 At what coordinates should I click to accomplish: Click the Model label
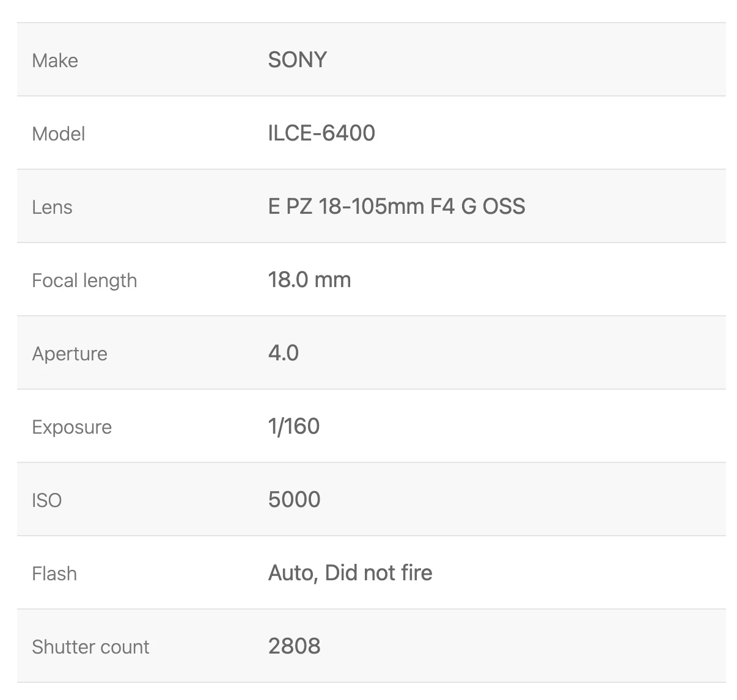point(58,134)
